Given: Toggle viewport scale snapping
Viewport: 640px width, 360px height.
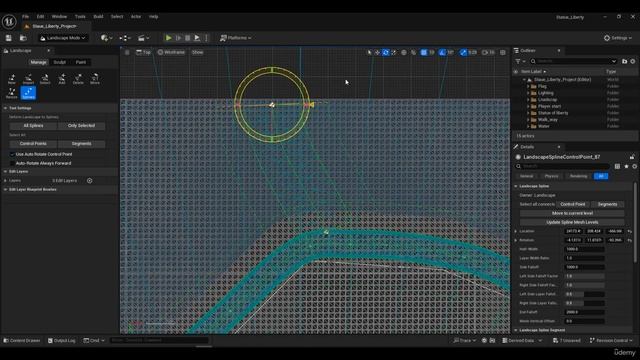Looking at the screenshot, I should point(463,52).
